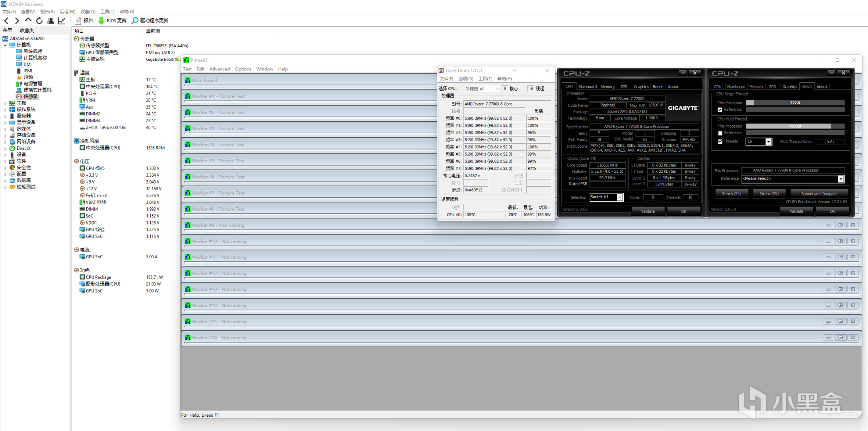Select the DirectX tree entry

click(x=23, y=148)
